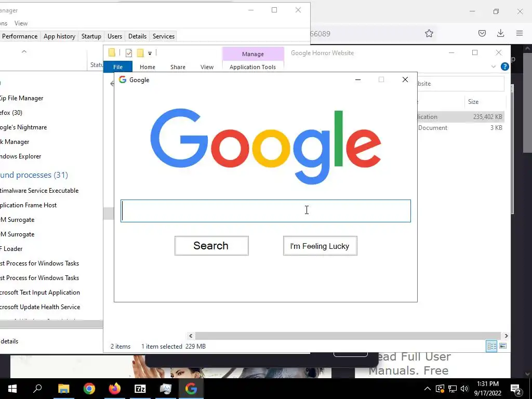The width and height of the screenshot is (532, 399).
Task: Open Task Manager taskbar icon
Action: pyautogui.click(x=166, y=389)
